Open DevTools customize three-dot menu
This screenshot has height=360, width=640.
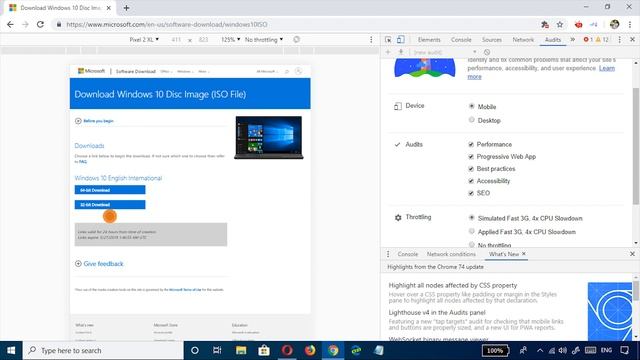[620, 40]
